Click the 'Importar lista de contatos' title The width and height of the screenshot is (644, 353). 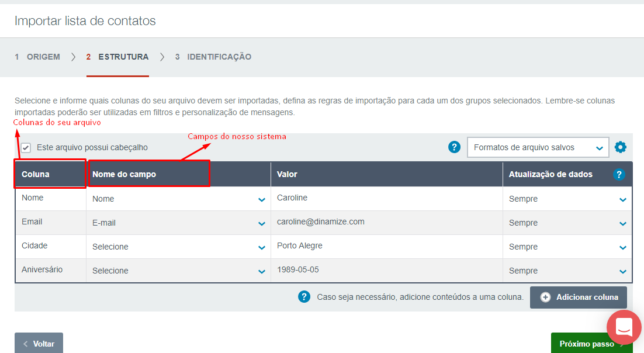point(85,21)
